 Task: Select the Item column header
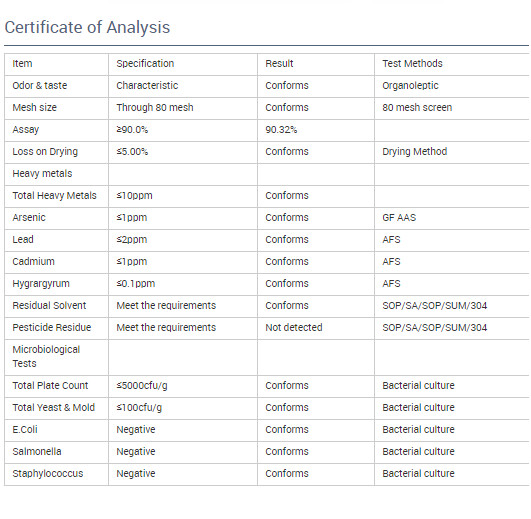[22, 64]
